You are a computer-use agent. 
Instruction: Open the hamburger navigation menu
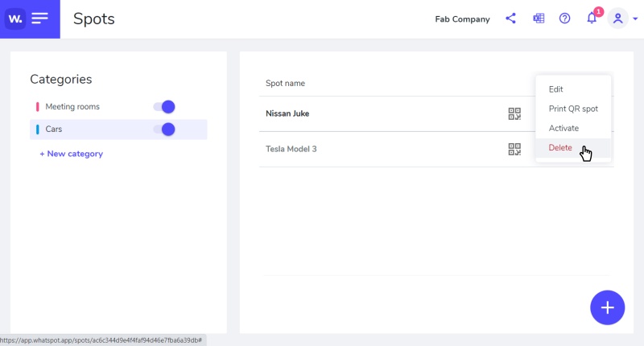pos(40,19)
